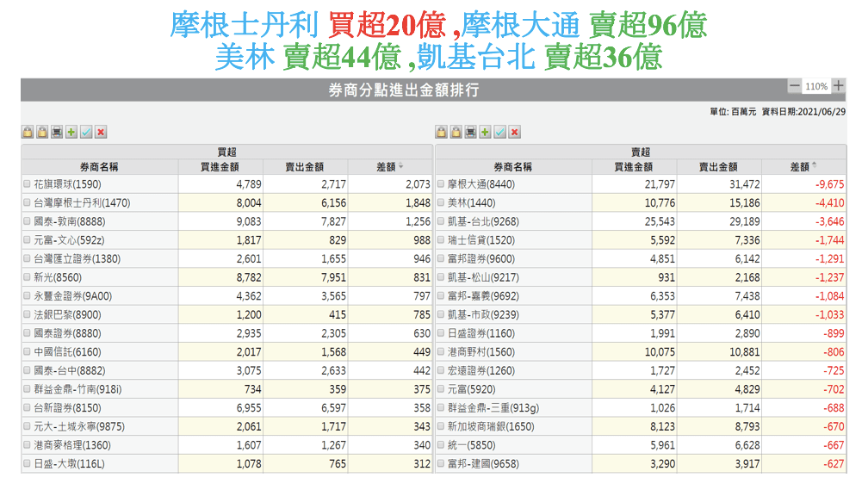
Task: Click the printer icon in the left toolbar
Action: [57, 132]
